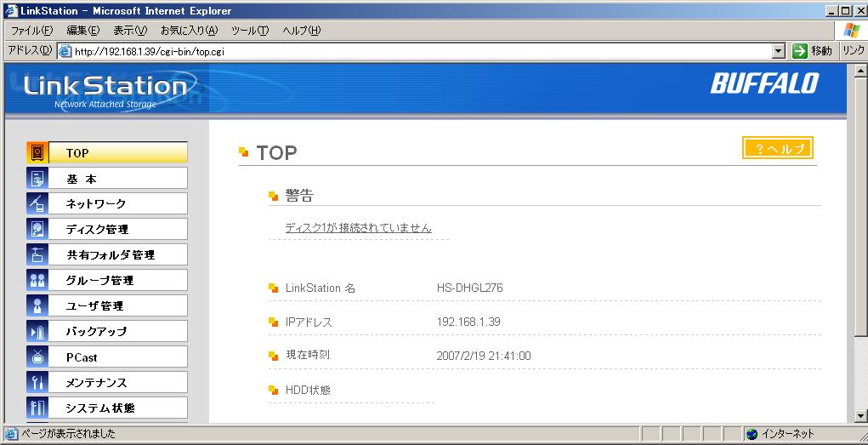The height and width of the screenshot is (445, 868).
Task: Click the IE icon in title bar
Action: coord(11,10)
